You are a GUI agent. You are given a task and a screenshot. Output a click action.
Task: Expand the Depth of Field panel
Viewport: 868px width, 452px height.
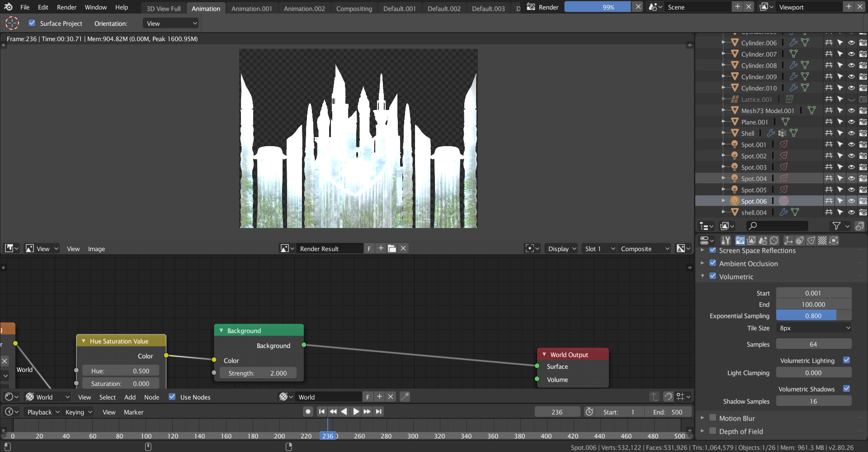pos(703,431)
